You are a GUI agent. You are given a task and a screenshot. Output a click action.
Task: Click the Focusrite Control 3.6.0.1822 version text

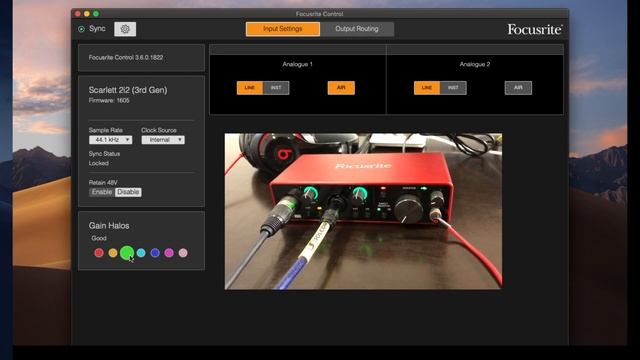pos(126,58)
